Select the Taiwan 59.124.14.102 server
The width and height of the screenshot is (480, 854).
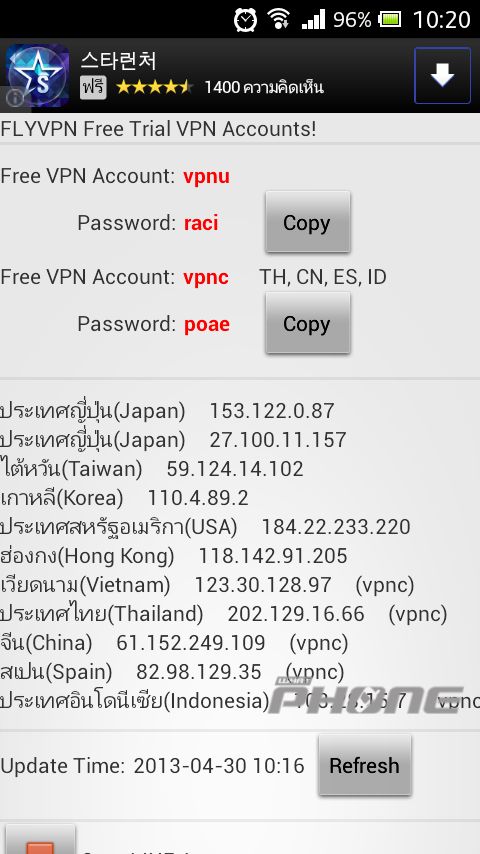(152, 469)
